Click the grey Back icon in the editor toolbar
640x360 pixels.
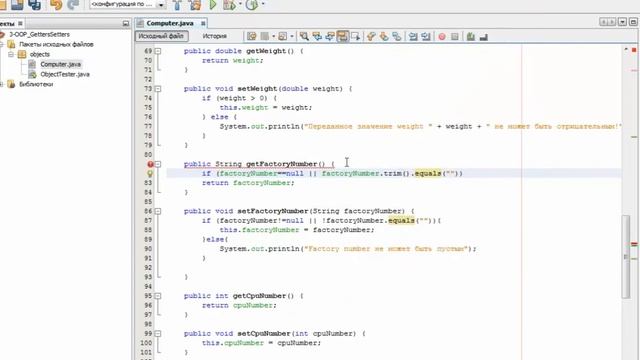click(264, 37)
